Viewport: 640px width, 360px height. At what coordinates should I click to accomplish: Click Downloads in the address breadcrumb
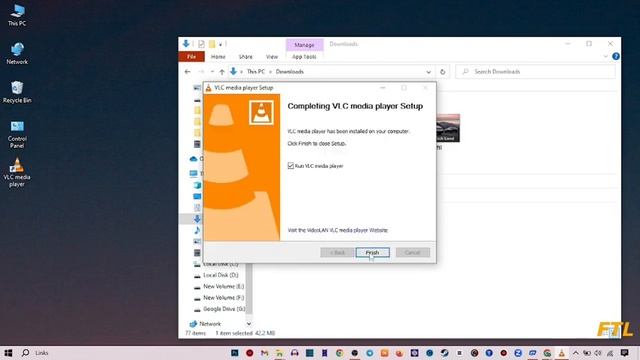coord(290,71)
